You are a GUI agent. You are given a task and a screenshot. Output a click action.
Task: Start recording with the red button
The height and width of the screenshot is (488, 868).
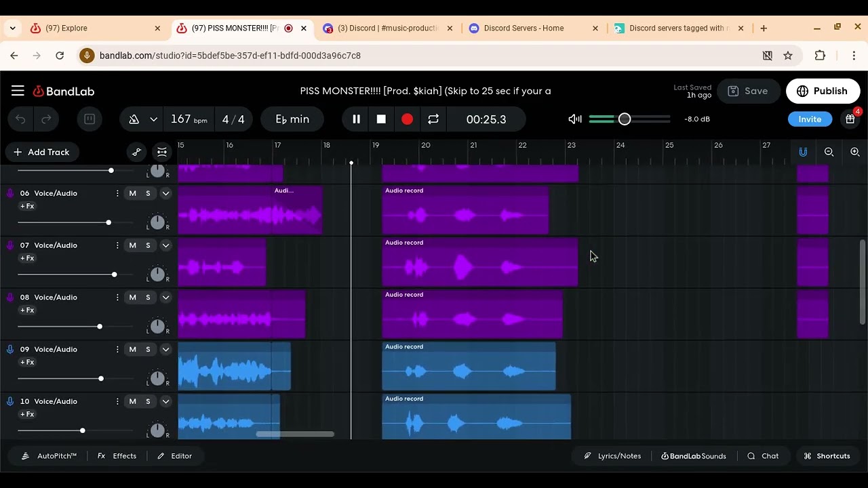pos(407,119)
